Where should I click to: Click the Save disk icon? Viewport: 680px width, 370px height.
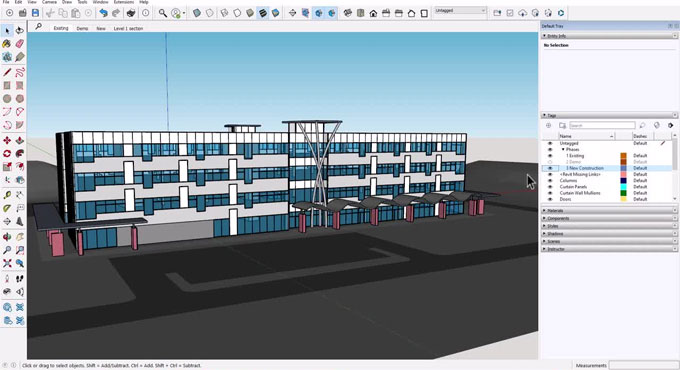36,13
